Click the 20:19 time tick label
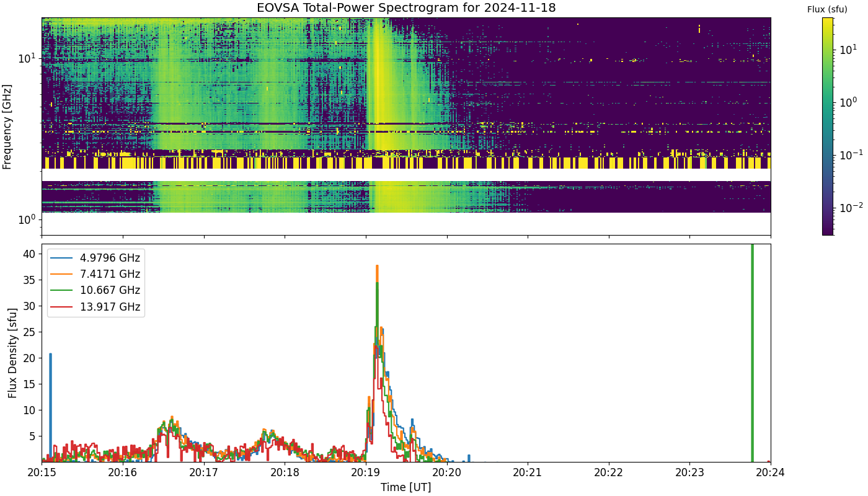 (366, 473)
